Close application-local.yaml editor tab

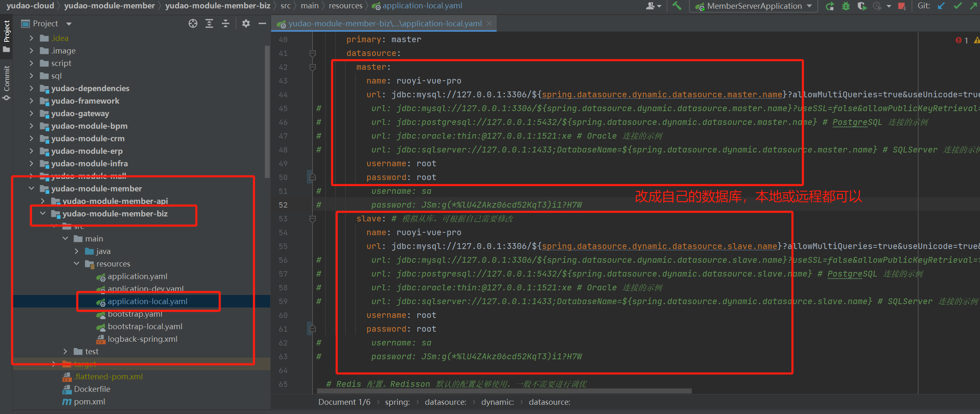tap(489, 23)
